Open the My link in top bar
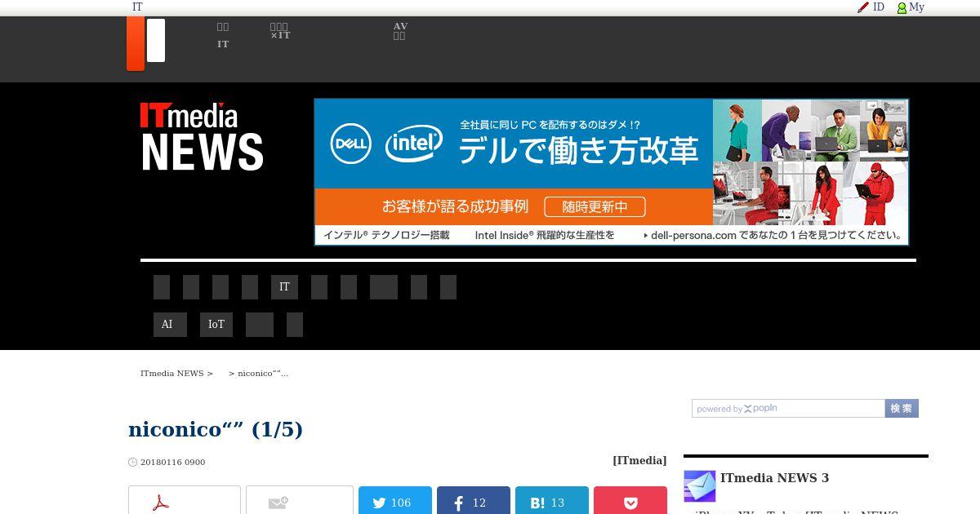This screenshot has width=980, height=514. pyautogui.click(x=916, y=7)
